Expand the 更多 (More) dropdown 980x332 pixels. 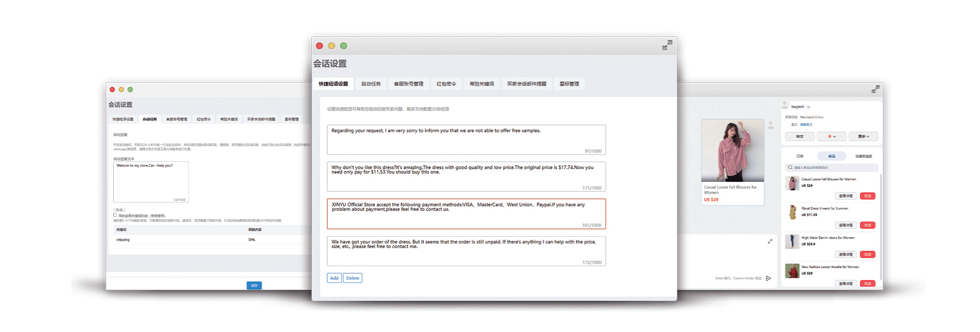pyautogui.click(x=863, y=137)
